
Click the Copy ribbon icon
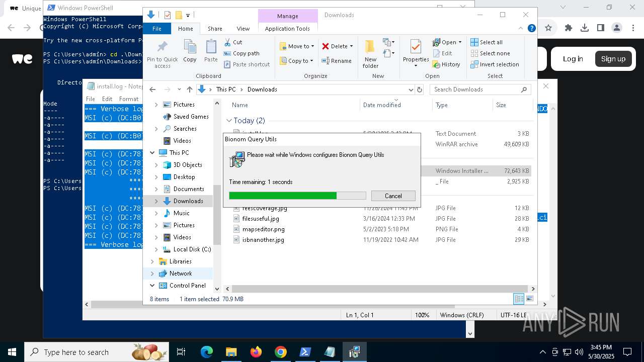coord(190,51)
